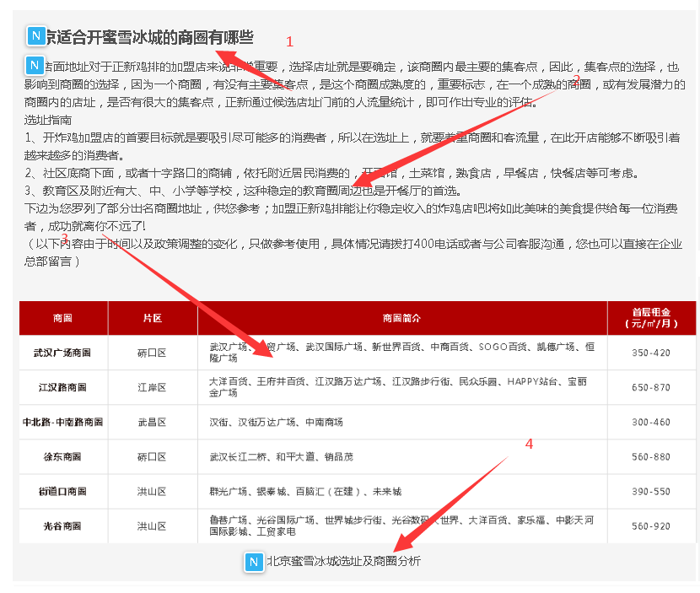Screen dimensions: 700x593
Task: Click the 武汉广场商圈 row name
Action: (62, 353)
